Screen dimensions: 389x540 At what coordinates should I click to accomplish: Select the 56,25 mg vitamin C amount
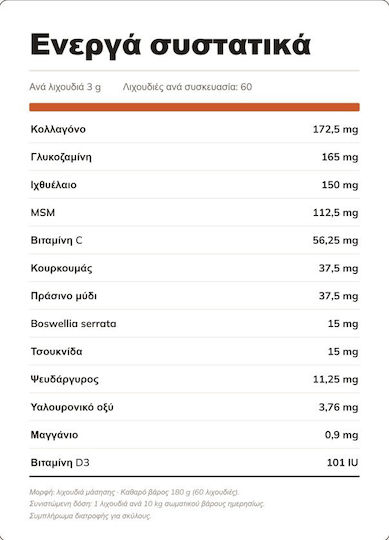[x=335, y=240]
